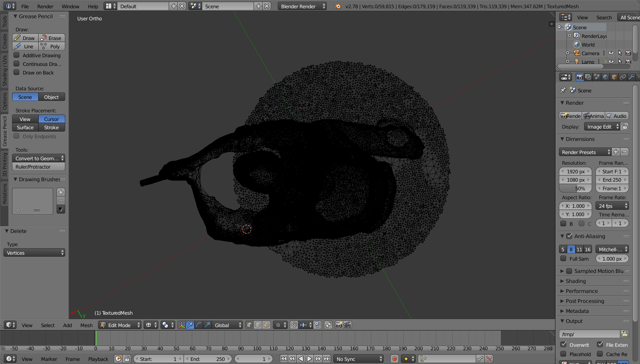Hide Camera via eye icon
This screenshot has height=364, width=640.
[x=611, y=53]
